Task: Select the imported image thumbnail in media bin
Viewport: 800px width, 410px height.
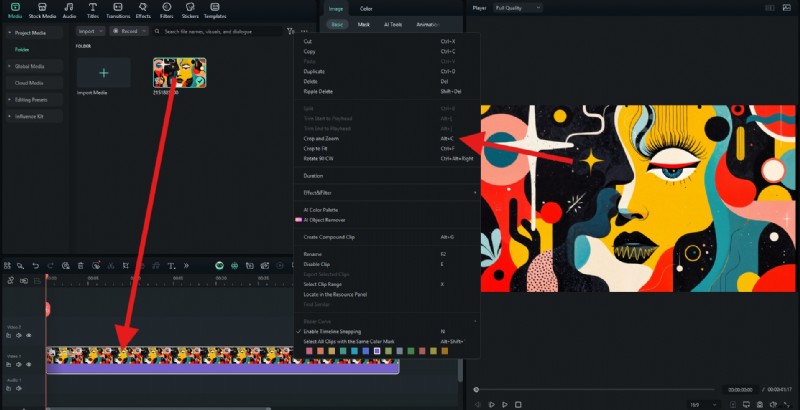Action: (180, 72)
